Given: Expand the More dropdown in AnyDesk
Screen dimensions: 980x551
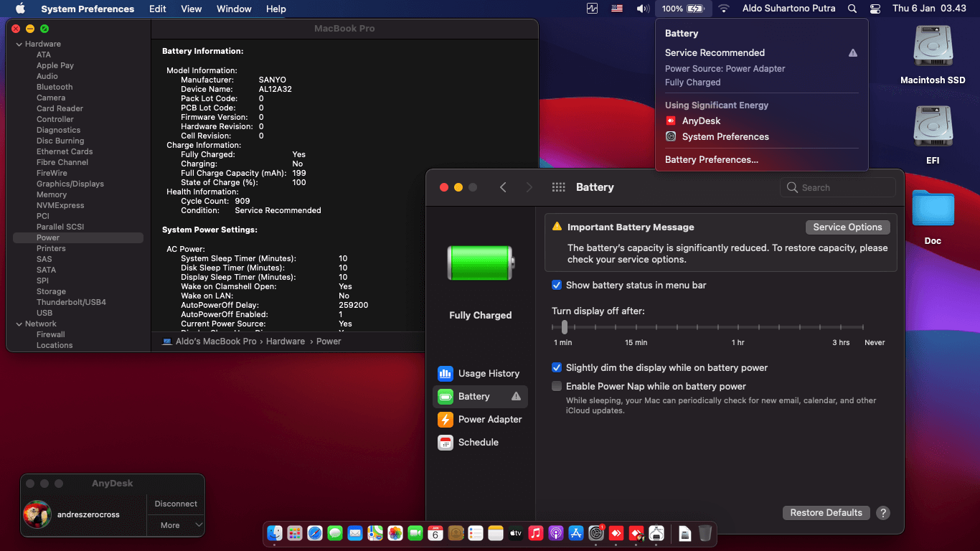Looking at the screenshot, I should (176, 525).
